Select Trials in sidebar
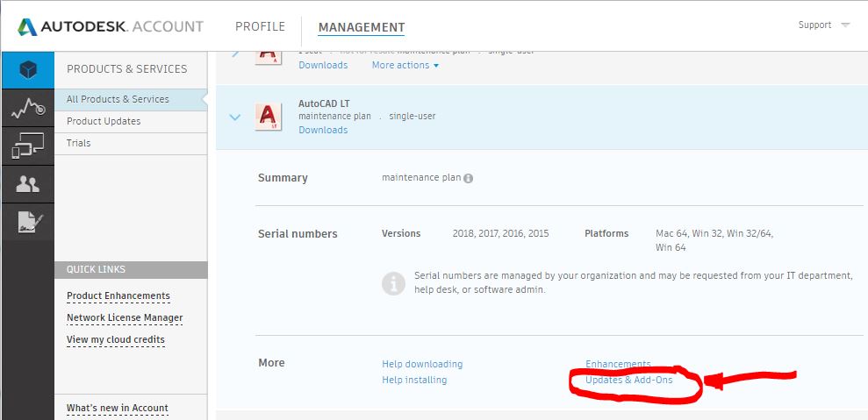 coord(131,143)
